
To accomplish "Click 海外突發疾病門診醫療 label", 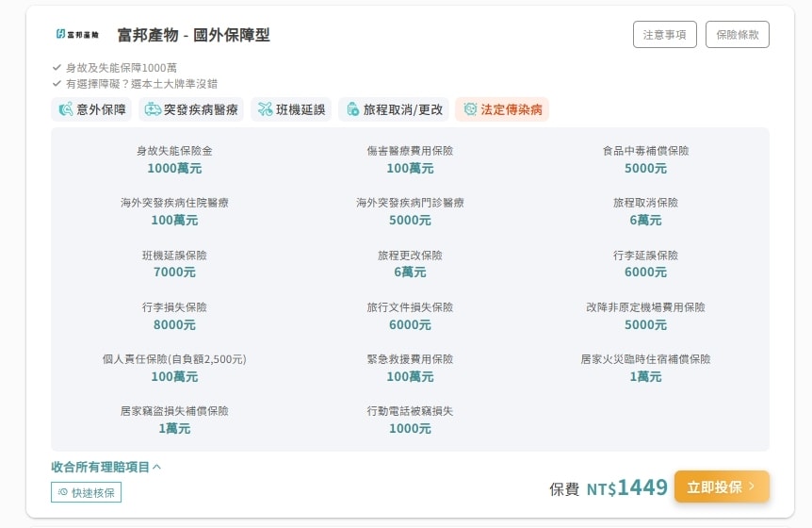I will (x=410, y=203).
